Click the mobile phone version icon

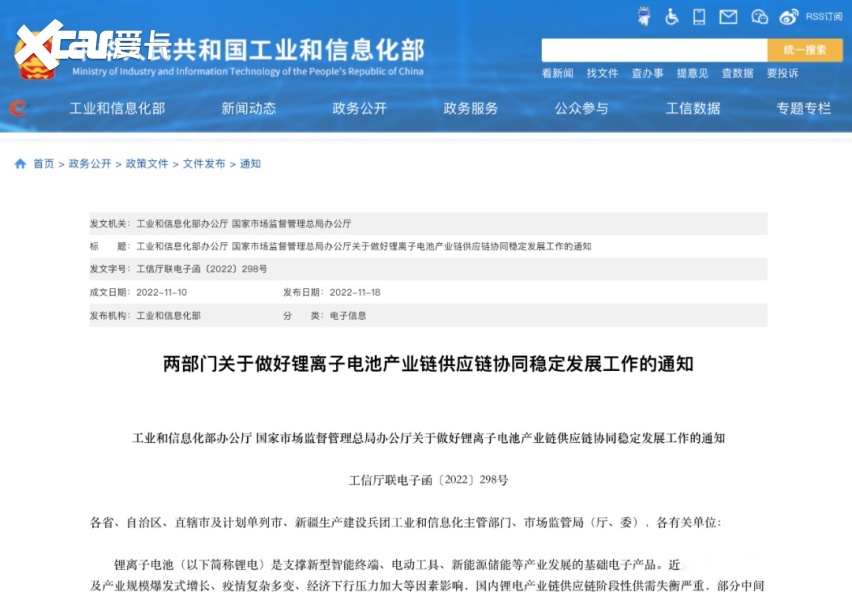(699, 16)
